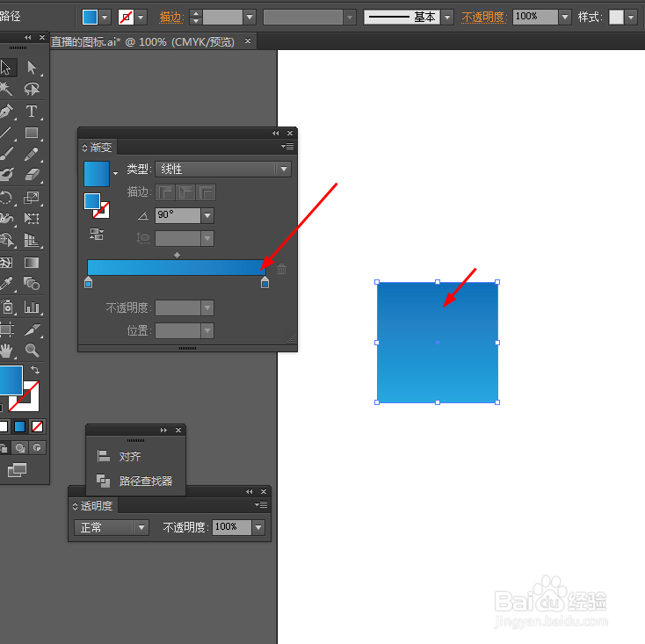Open gradient panel flyout menu

tap(287, 147)
